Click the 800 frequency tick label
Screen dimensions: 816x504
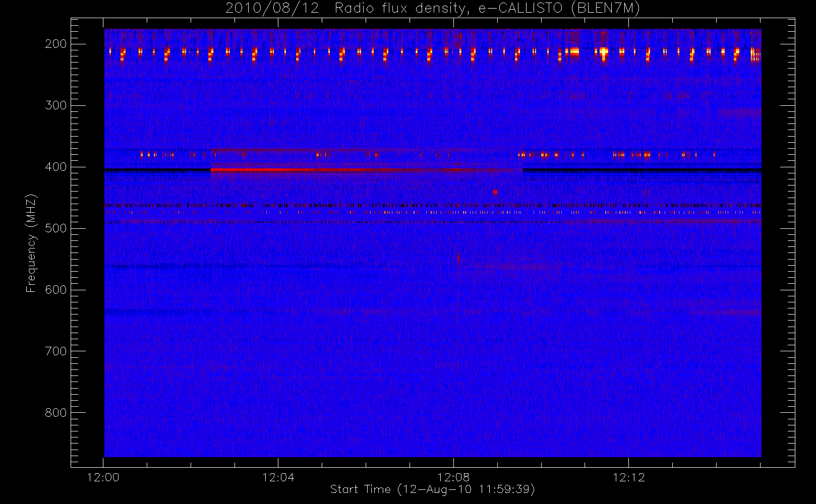coord(56,413)
